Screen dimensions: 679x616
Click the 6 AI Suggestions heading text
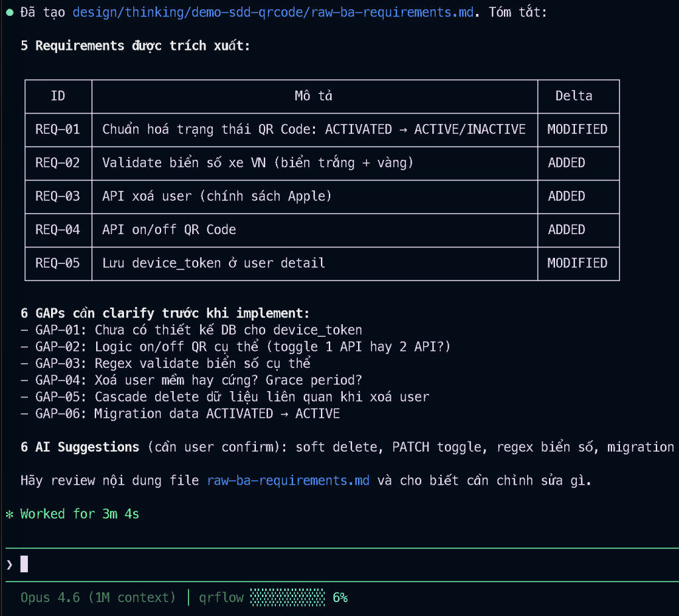point(80,448)
